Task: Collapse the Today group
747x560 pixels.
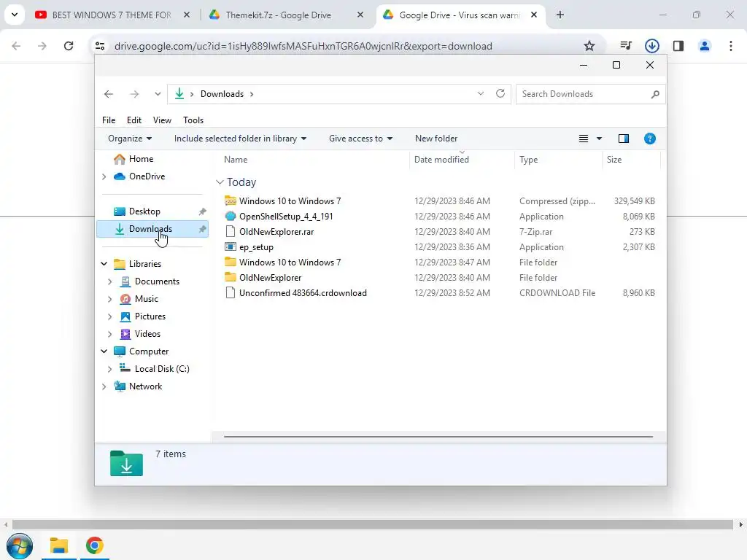Action: pyautogui.click(x=220, y=182)
